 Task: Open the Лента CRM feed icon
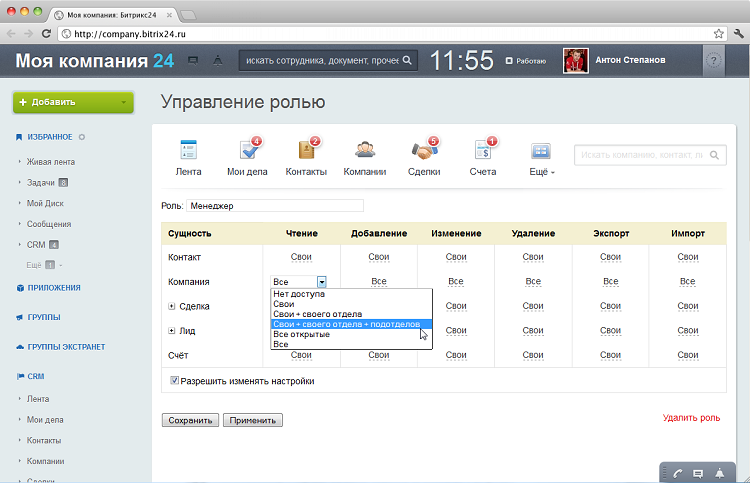tap(188, 149)
